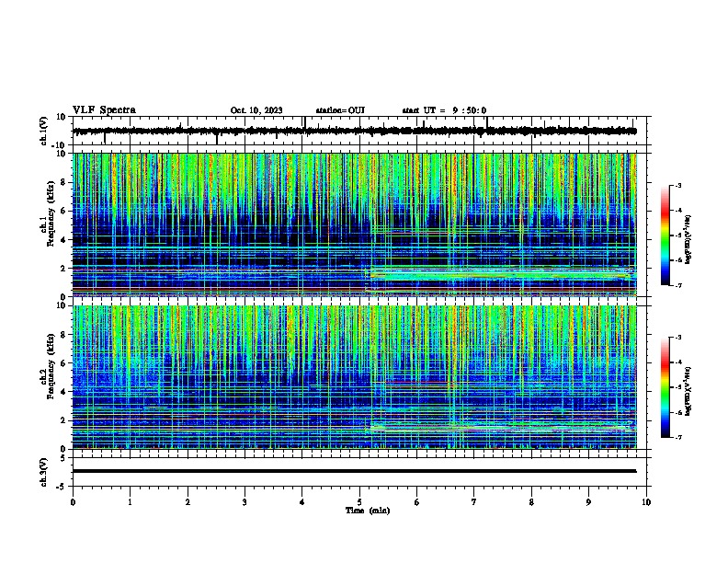The image size is (728, 563).
Task: Click the "4" kHz tick on ch.2 frequency axis
Action: [65, 392]
